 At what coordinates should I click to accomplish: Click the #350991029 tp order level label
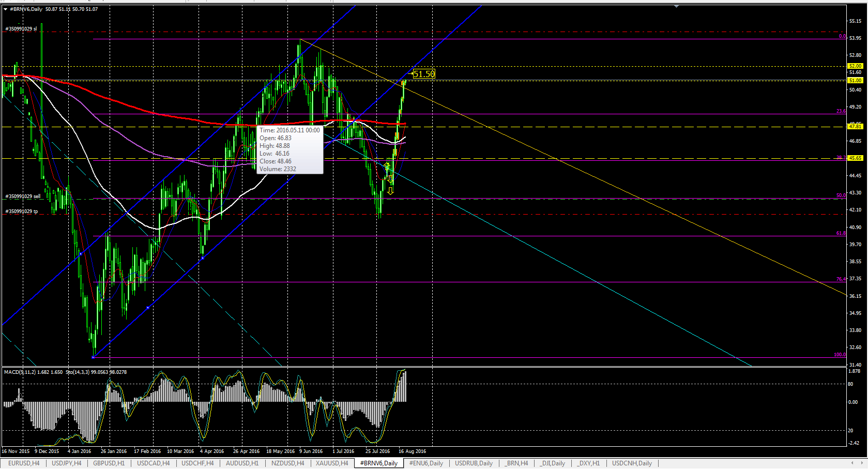[22, 211]
